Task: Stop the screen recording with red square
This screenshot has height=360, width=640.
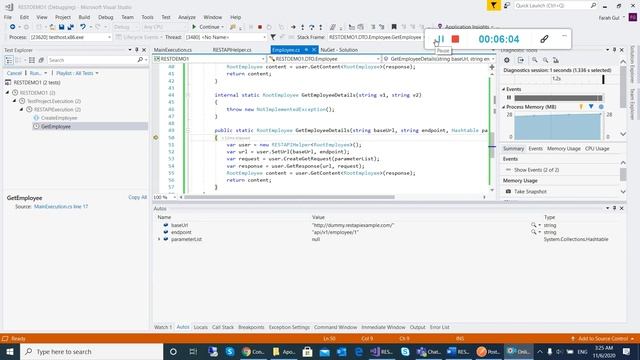Action: click(x=456, y=39)
